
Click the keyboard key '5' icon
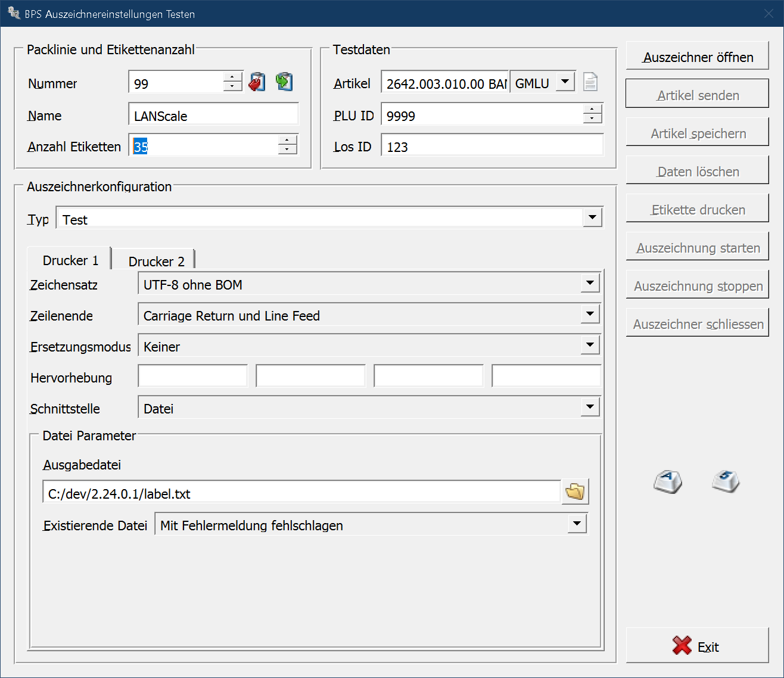726,481
